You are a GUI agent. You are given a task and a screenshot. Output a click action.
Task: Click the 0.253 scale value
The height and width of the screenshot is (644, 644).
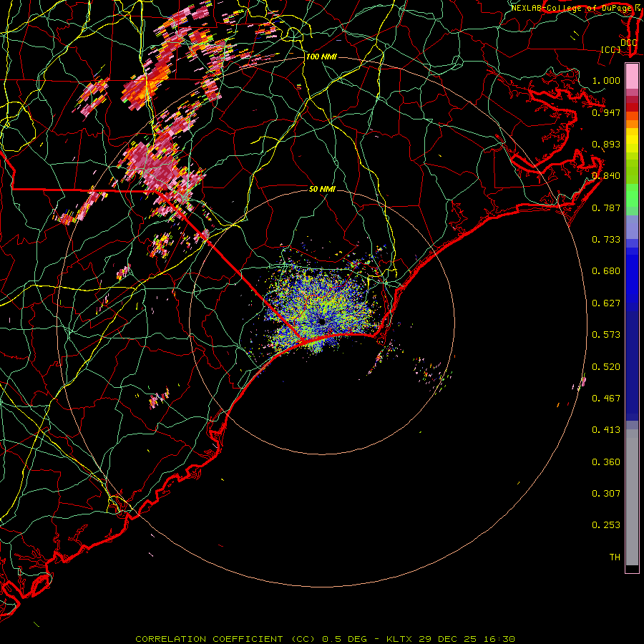pos(606,525)
